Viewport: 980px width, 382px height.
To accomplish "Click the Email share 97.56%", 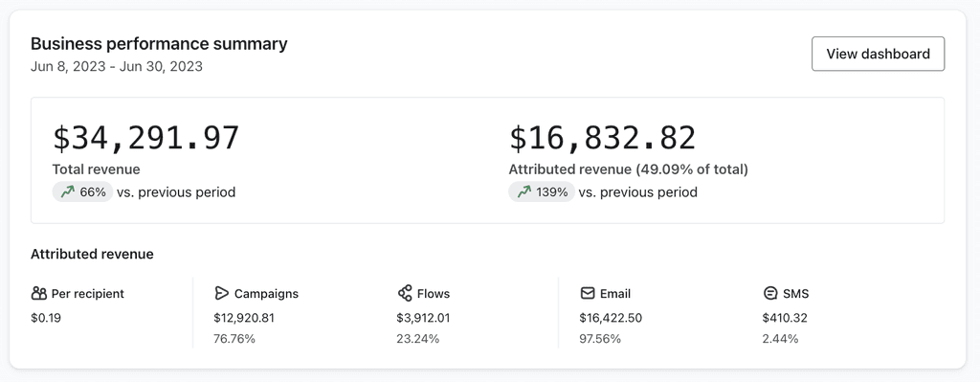I will coord(600,339).
